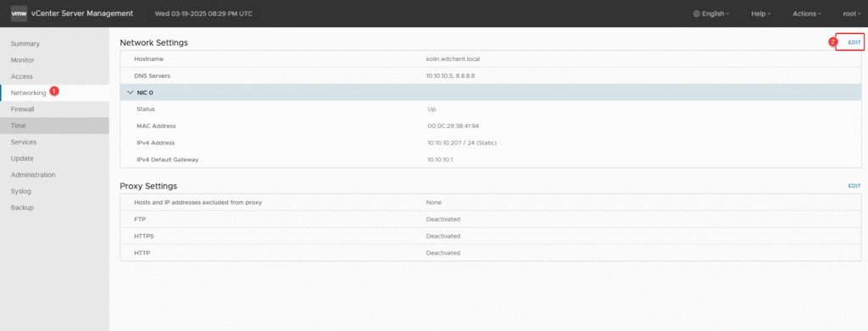Viewport: 868px width, 331px height.
Task: Click the FTP row's Deactivated value
Action: point(442,219)
